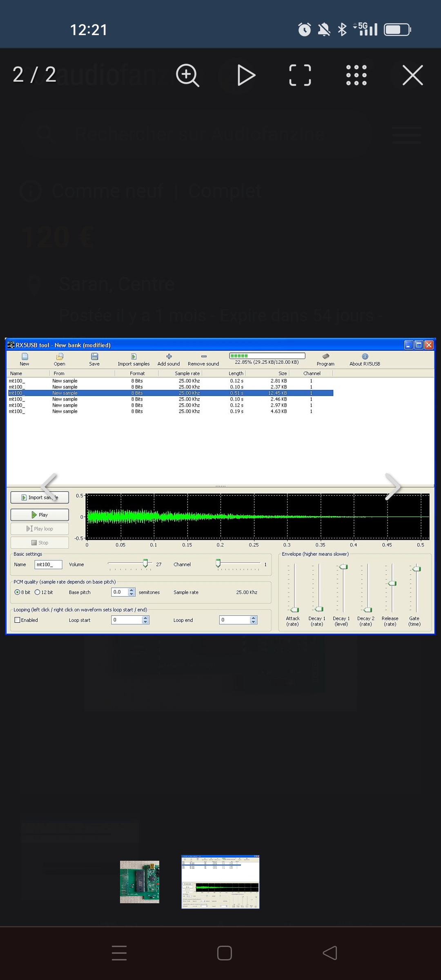The height and width of the screenshot is (980, 441).
Task: Adjust the Decay 1 level envelope slider
Action: pos(343,567)
